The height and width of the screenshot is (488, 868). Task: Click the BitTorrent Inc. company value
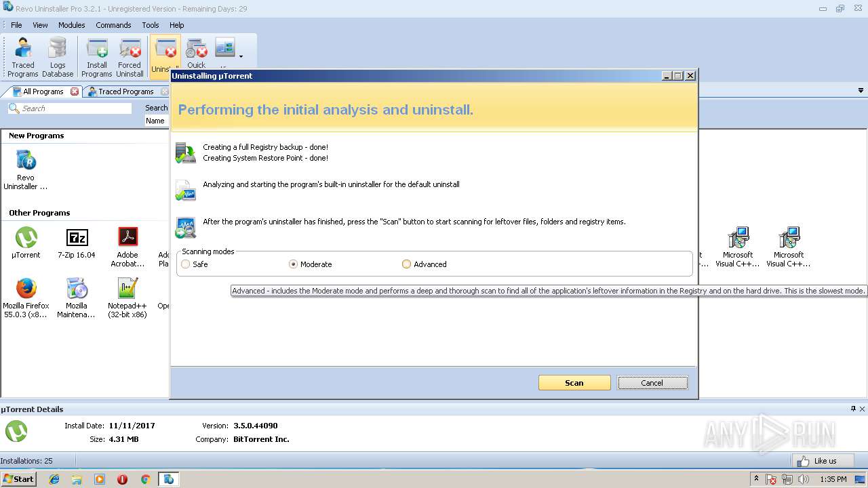pos(261,439)
